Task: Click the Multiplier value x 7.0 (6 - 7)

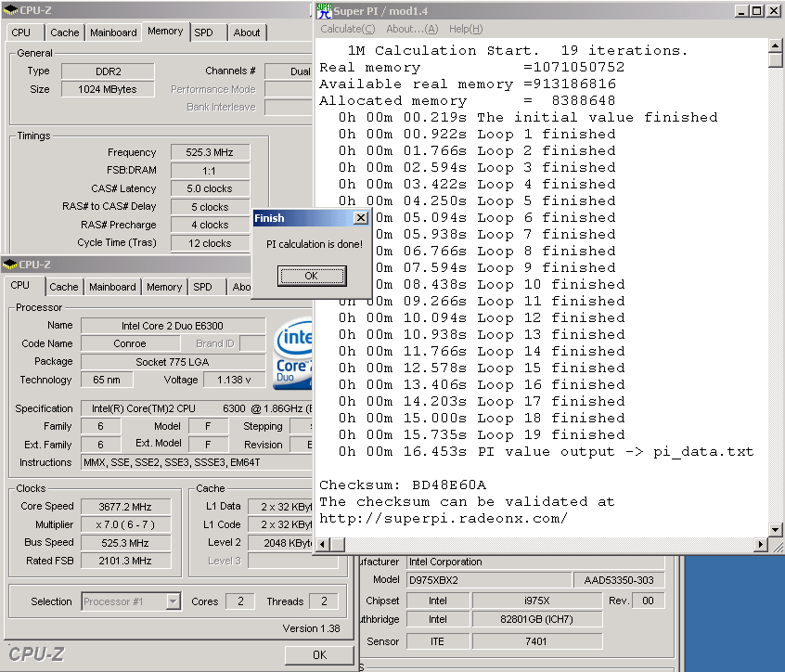Action: pos(125,524)
